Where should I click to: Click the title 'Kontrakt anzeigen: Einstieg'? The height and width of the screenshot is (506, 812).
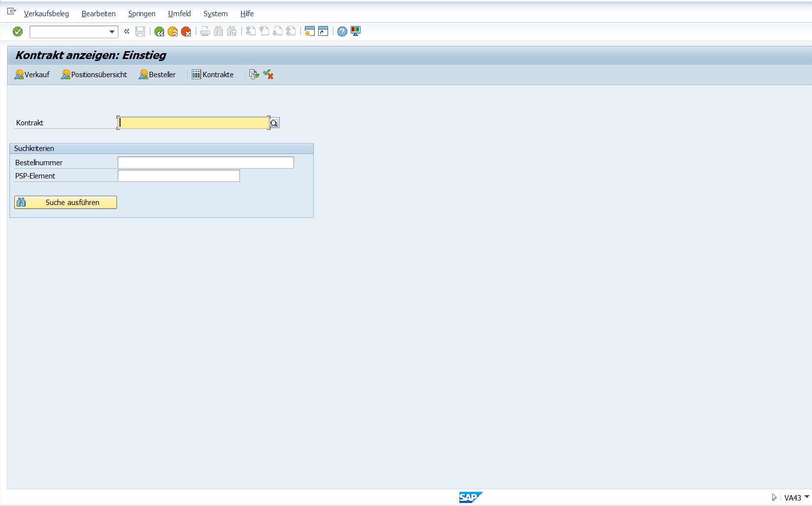click(x=91, y=55)
